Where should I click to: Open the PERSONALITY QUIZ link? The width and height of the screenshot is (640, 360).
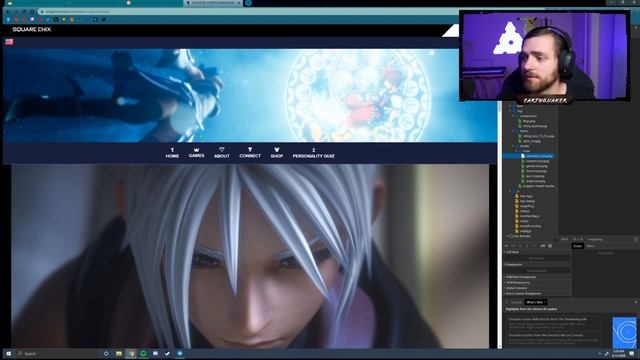313,153
